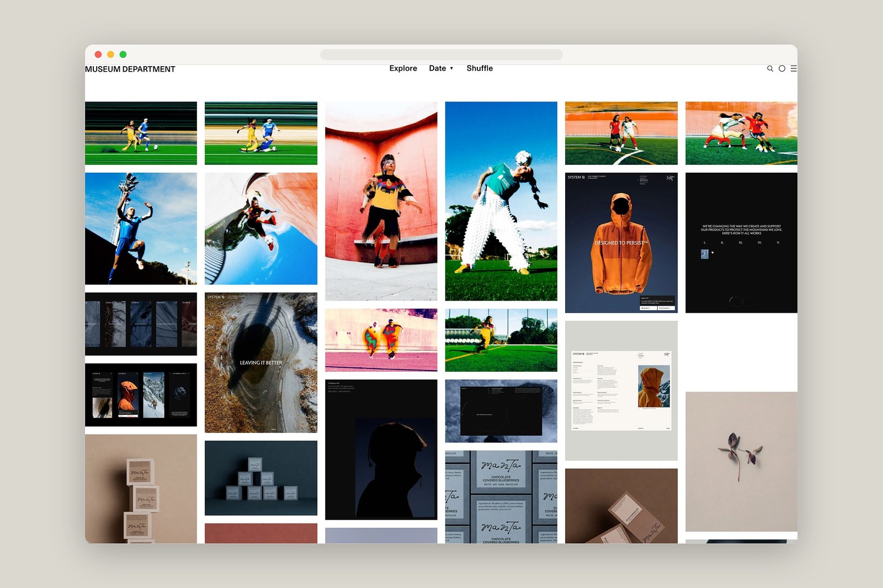This screenshot has height=588, width=883.
Task: Open the dark hooded silhouette thumbnail
Action: click(x=381, y=450)
